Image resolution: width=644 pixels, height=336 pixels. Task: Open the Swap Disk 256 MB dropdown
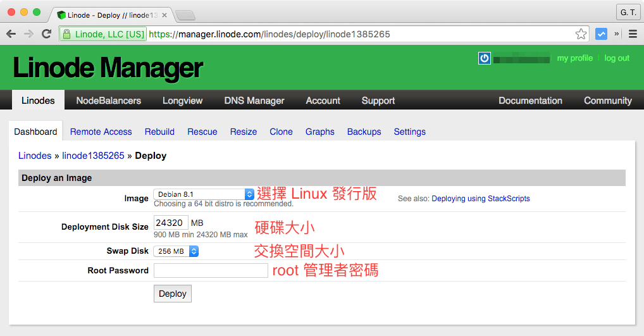click(176, 251)
